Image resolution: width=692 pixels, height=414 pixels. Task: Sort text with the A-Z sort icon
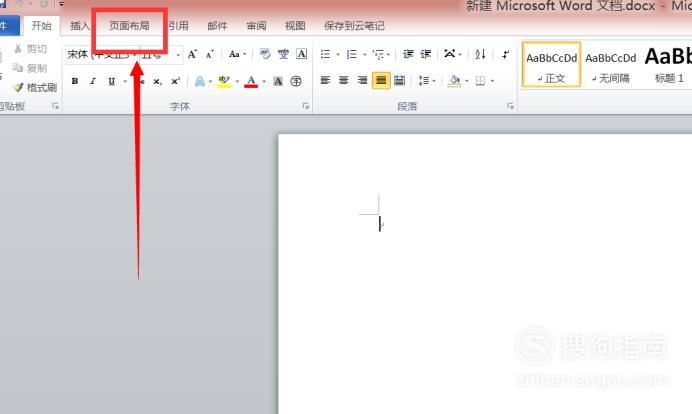point(480,54)
